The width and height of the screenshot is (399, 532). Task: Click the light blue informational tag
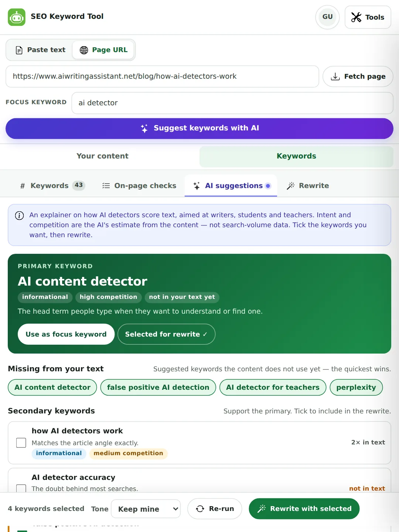click(x=59, y=453)
